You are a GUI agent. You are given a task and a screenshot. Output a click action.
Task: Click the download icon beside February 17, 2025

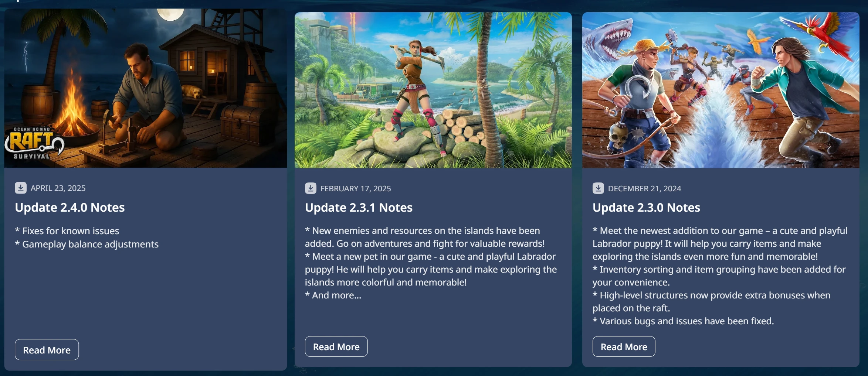click(x=311, y=188)
